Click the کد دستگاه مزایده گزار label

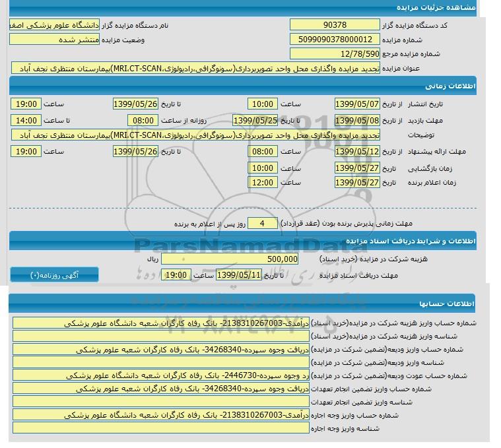(x=415, y=25)
